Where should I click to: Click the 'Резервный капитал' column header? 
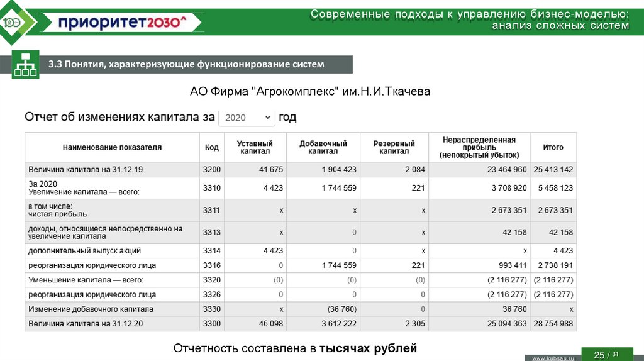pos(394,147)
